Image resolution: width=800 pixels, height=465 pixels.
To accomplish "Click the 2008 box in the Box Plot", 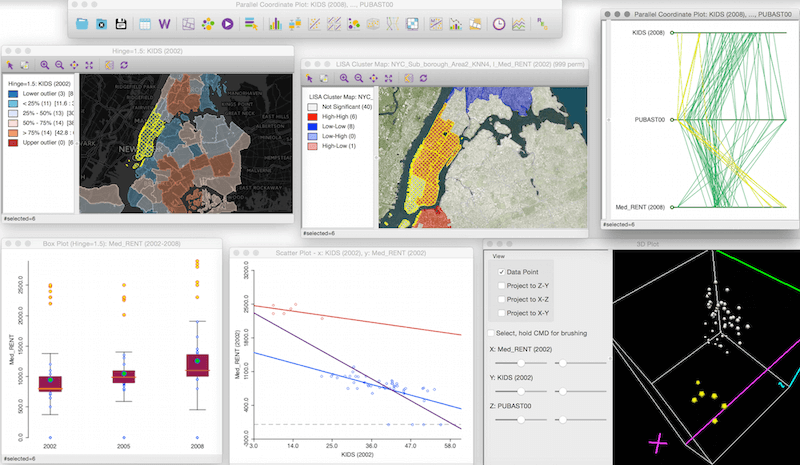I will click(196, 365).
